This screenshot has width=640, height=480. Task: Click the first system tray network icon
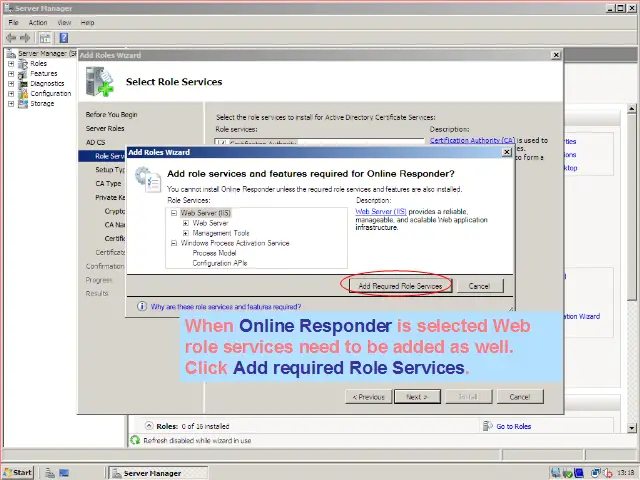[556, 473]
